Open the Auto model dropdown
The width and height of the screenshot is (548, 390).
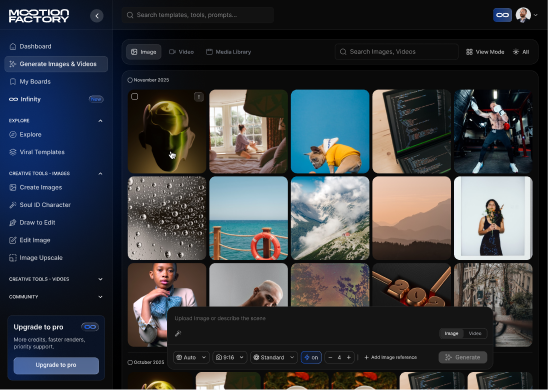[x=192, y=358]
